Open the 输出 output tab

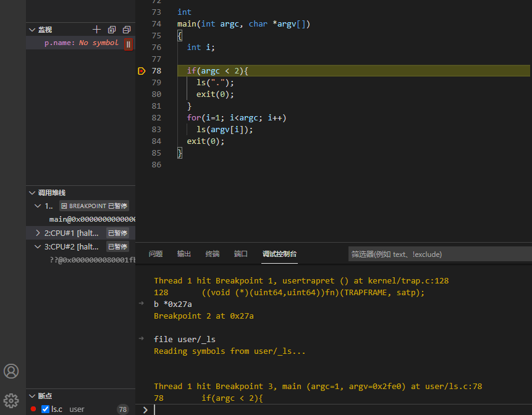point(184,254)
